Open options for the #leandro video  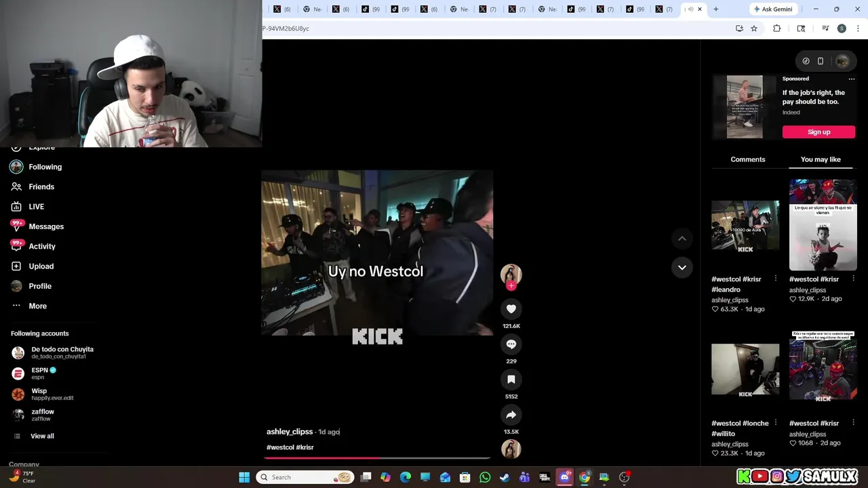point(775,279)
